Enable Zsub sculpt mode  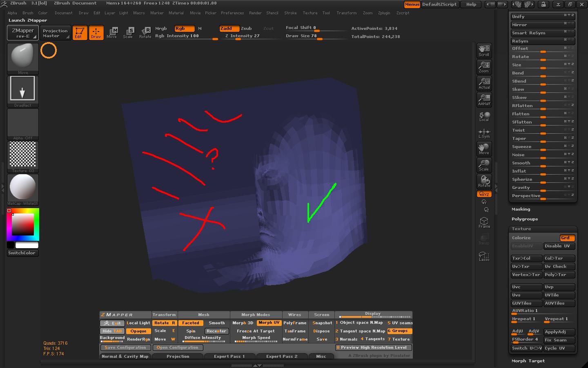(x=246, y=28)
